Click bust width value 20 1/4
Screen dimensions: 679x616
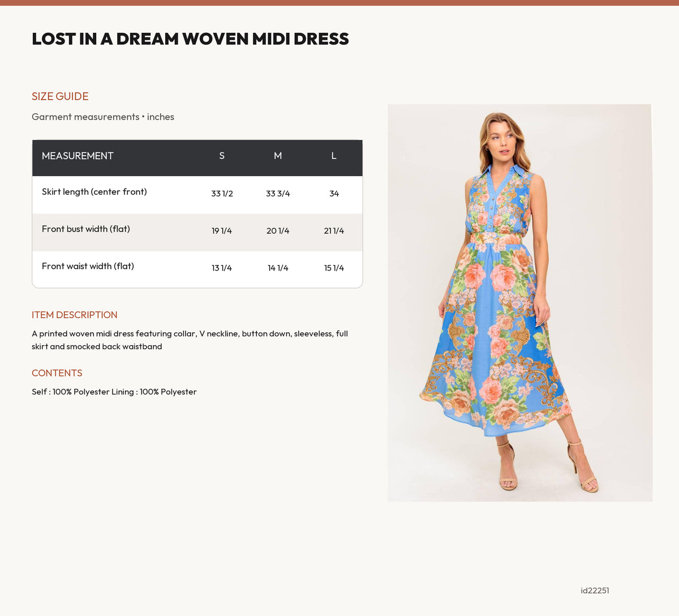[x=278, y=231]
